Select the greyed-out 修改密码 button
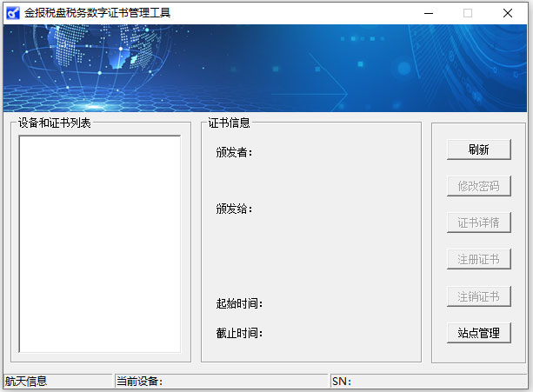Screen dimensions: 533x392 [x=478, y=186]
